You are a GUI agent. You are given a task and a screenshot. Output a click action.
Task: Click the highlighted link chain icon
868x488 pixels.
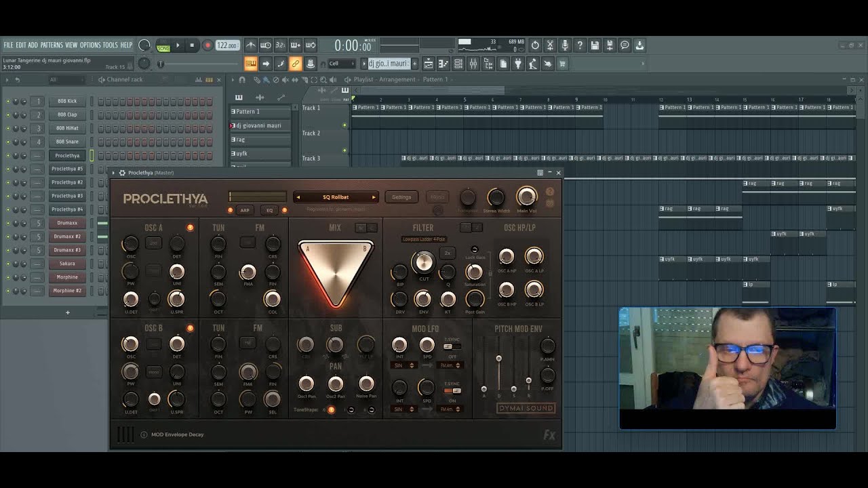[295, 64]
